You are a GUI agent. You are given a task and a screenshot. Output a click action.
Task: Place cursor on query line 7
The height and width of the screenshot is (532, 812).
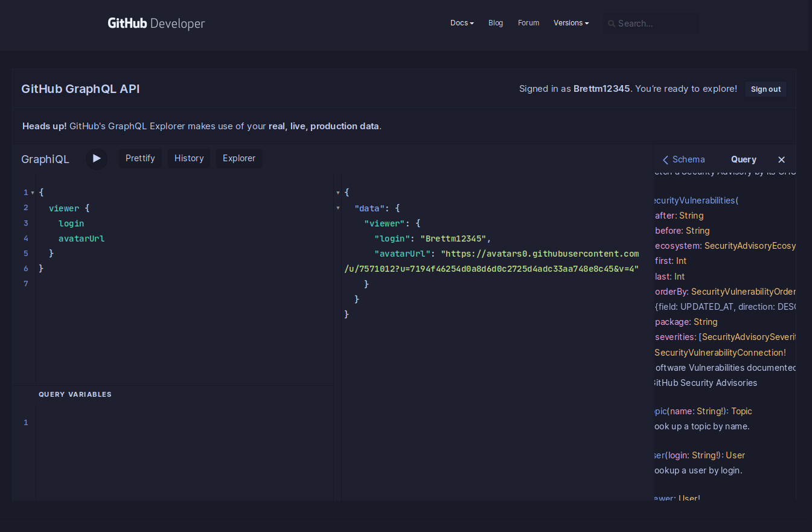[x=184, y=283]
